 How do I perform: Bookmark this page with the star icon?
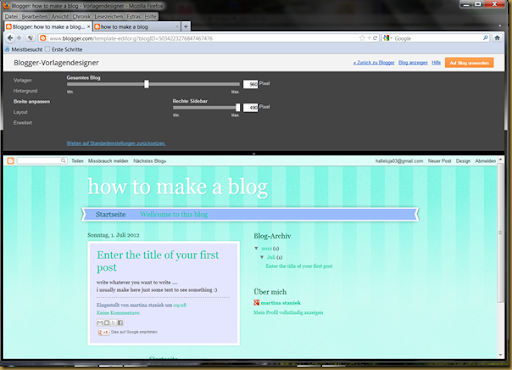pyautogui.click(x=362, y=38)
